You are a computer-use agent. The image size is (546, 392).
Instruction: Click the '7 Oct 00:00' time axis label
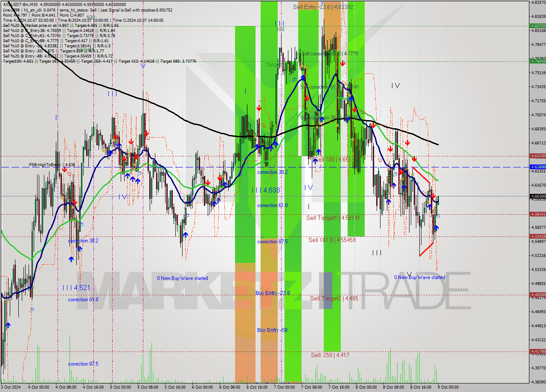tap(284, 387)
